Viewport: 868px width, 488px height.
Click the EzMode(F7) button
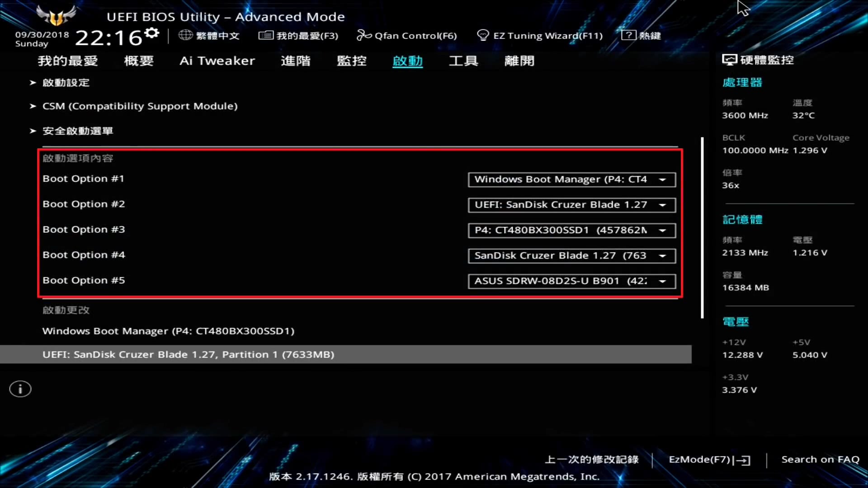coord(708,460)
